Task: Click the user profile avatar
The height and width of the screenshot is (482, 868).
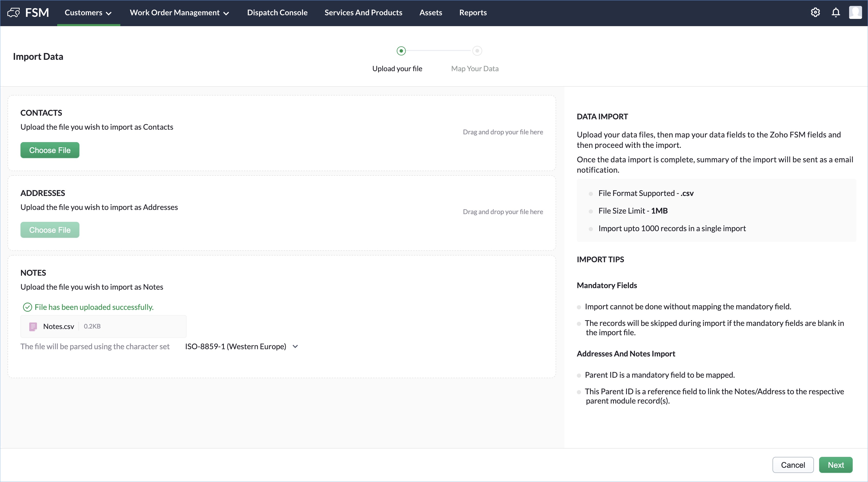Action: tap(855, 12)
